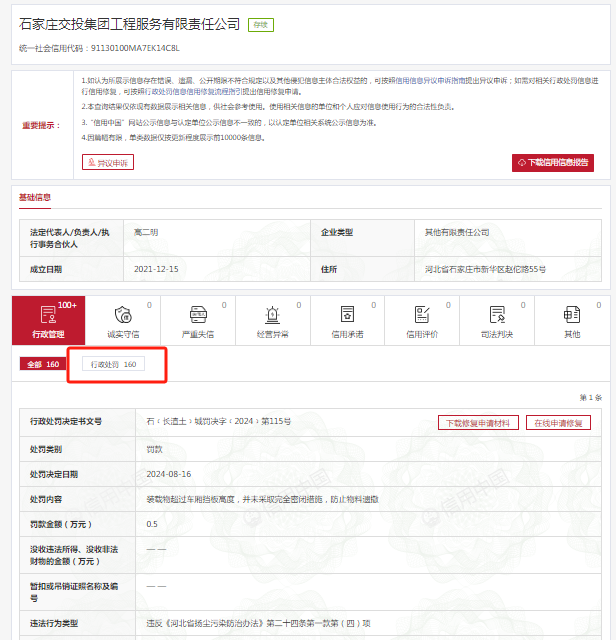Viewport: 616px width, 640px height.
Task: Switch to the 全部 160 filter tab
Action: pyautogui.click(x=44, y=364)
